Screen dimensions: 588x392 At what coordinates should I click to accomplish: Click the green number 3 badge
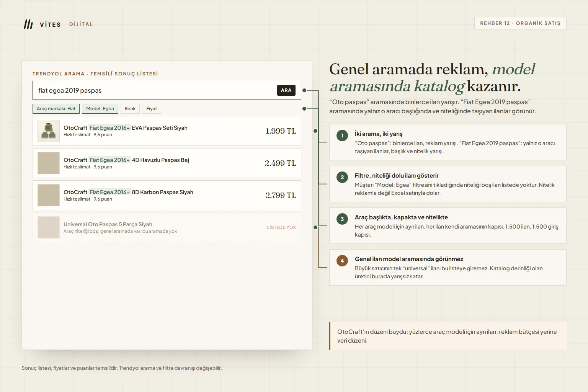click(x=342, y=219)
